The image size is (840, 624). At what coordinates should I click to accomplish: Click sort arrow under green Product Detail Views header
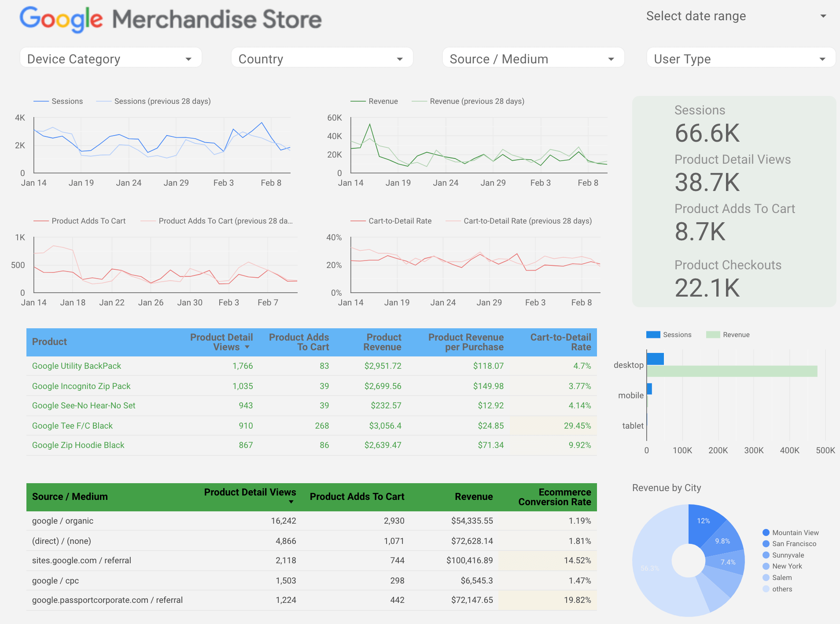pyautogui.click(x=291, y=502)
